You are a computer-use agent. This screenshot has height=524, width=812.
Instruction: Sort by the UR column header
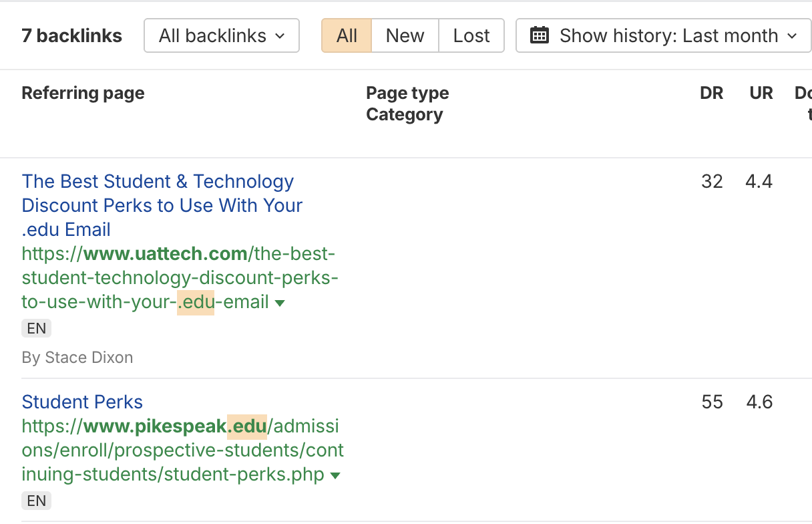761,93
